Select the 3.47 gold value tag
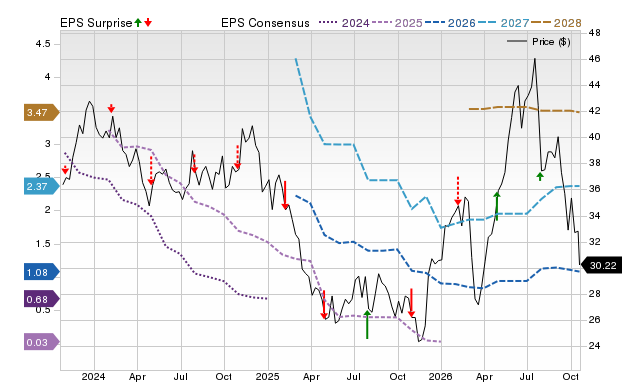The width and height of the screenshot is (640, 382). tap(42, 112)
